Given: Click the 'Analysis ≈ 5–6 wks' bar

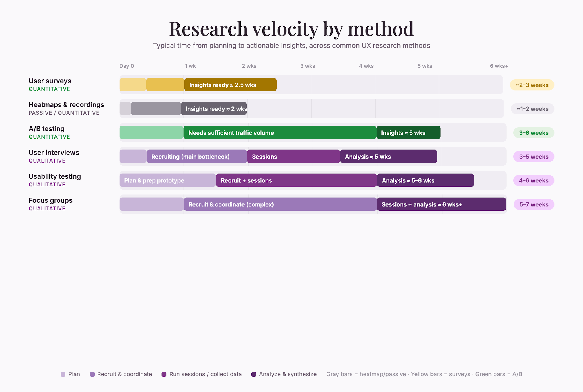Looking at the screenshot, I should pos(426,180).
